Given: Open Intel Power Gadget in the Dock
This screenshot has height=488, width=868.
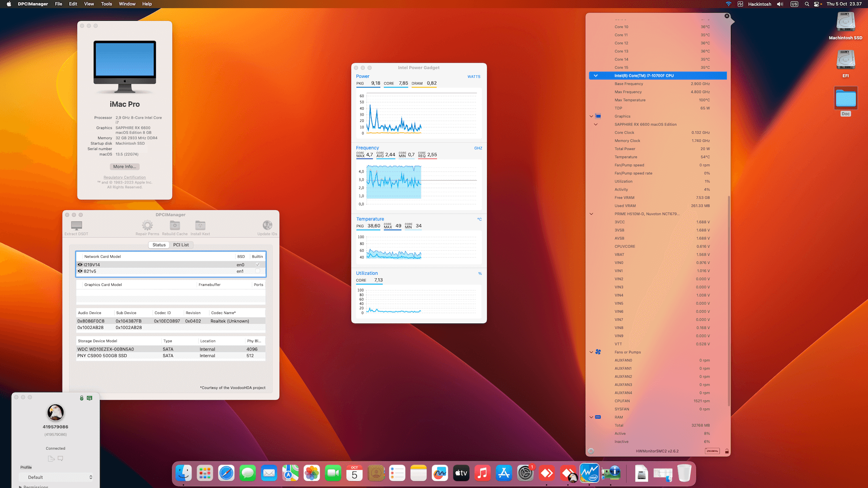Looking at the screenshot, I should 590,474.
